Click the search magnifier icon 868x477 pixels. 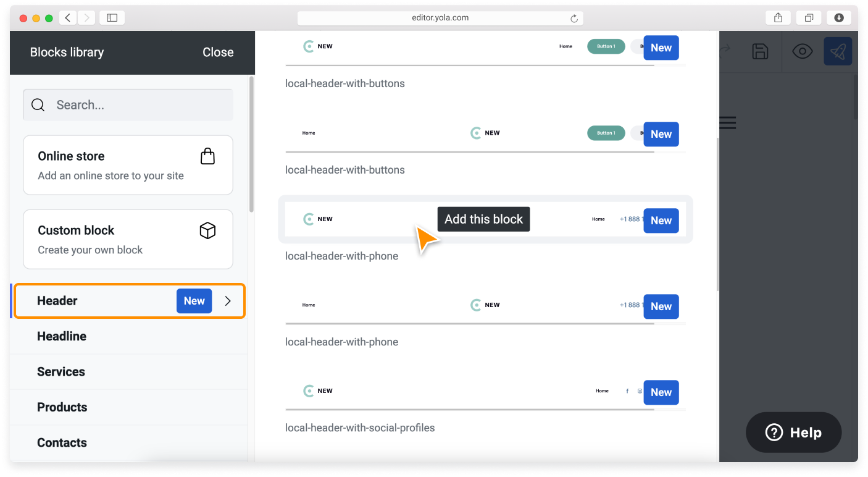click(x=38, y=105)
